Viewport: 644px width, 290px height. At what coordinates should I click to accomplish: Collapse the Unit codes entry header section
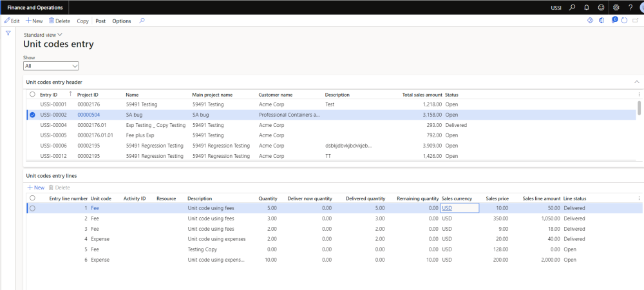[x=637, y=82]
